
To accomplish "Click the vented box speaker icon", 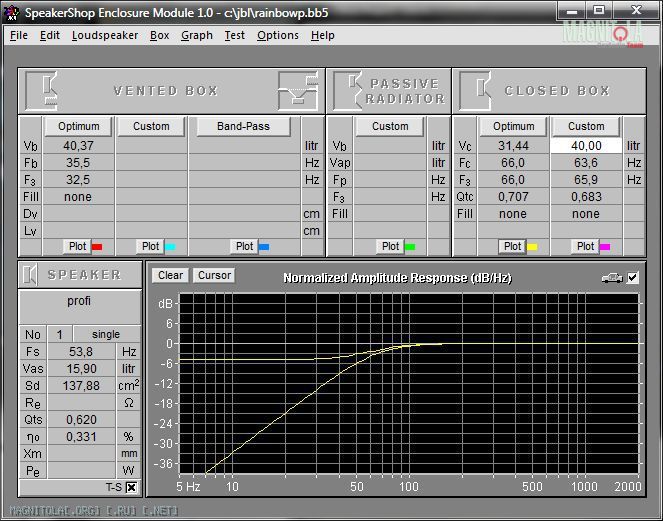I will (x=41, y=90).
